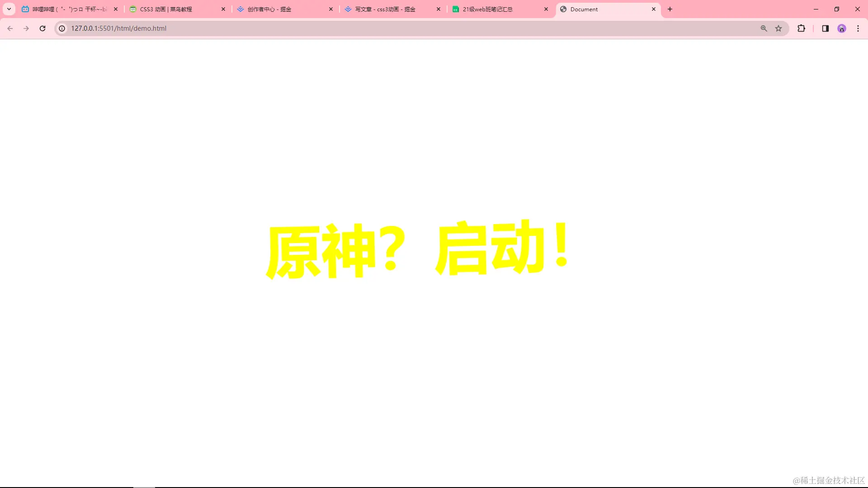Close the 写文章 - css3动画 tab

point(438,9)
